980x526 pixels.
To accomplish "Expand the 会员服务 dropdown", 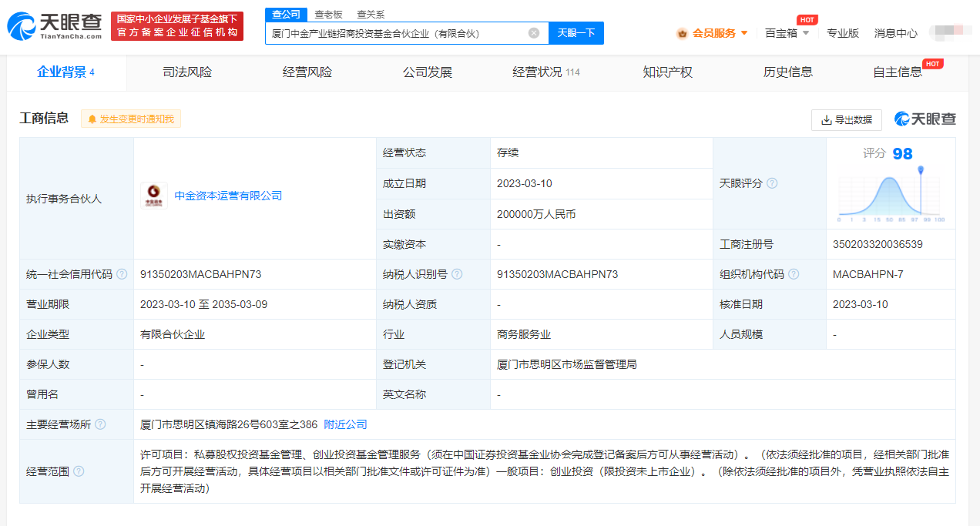I will (x=744, y=33).
